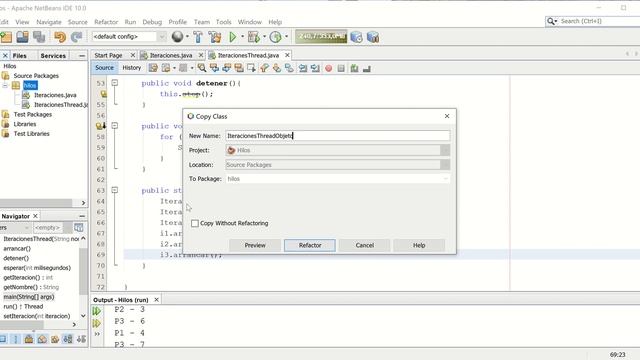Viewport: 640px width, 360px height.
Task: Click the Projects tree horizontal scrollbar
Action: [x=40, y=203]
